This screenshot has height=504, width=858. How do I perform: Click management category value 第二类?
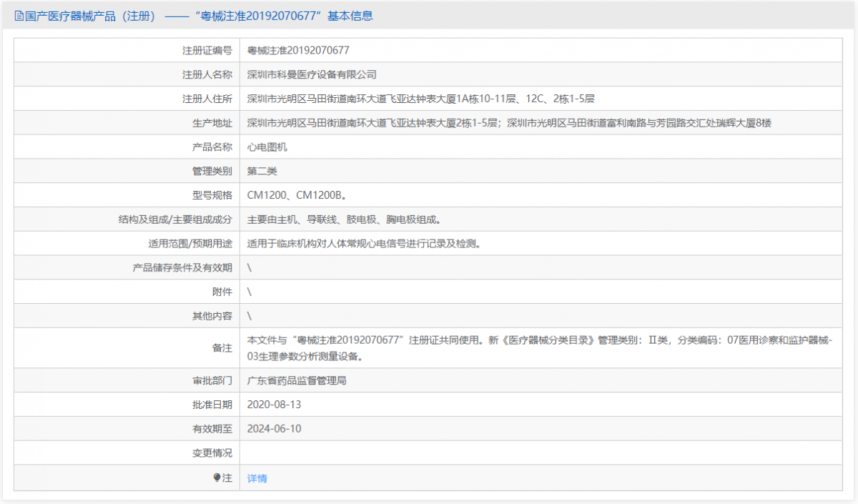tap(262, 172)
